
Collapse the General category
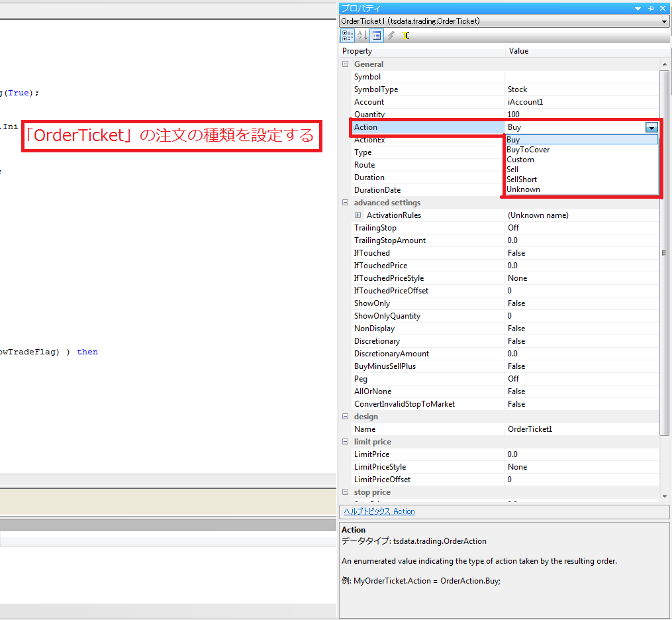click(x=346, y=64)
